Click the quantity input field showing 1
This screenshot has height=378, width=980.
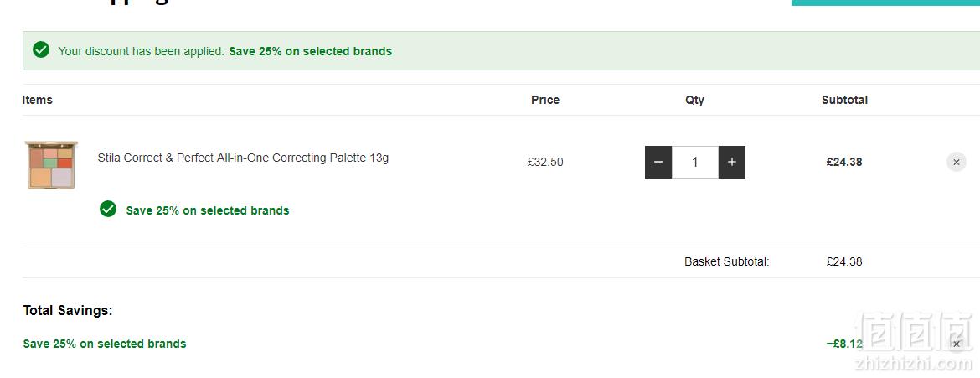(695, 162)
